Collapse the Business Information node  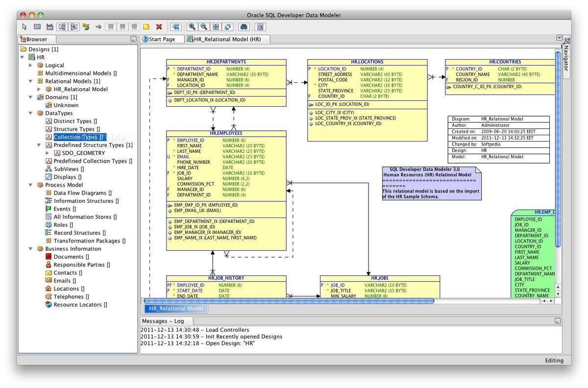click(x=30, y=248)
